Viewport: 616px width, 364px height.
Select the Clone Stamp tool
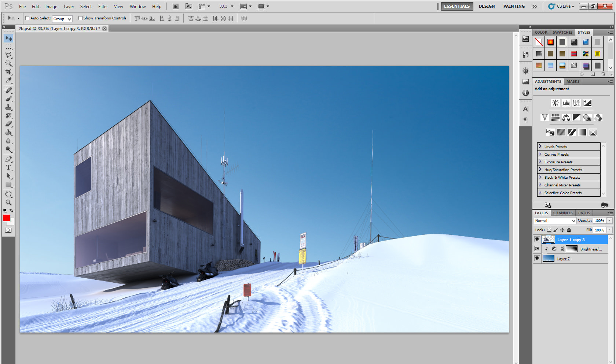click(8, 107)
